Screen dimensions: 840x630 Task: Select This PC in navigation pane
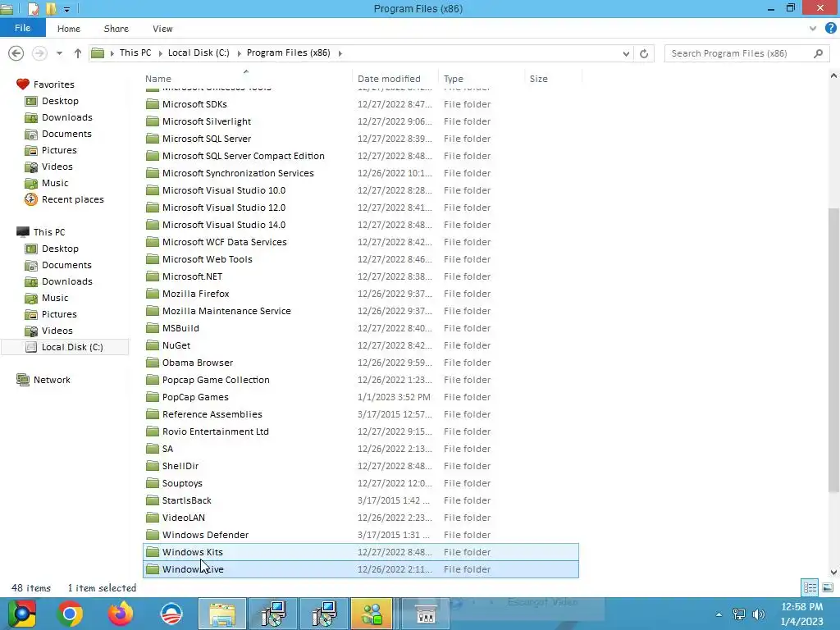pyautogui.click(x=48, y=232)
